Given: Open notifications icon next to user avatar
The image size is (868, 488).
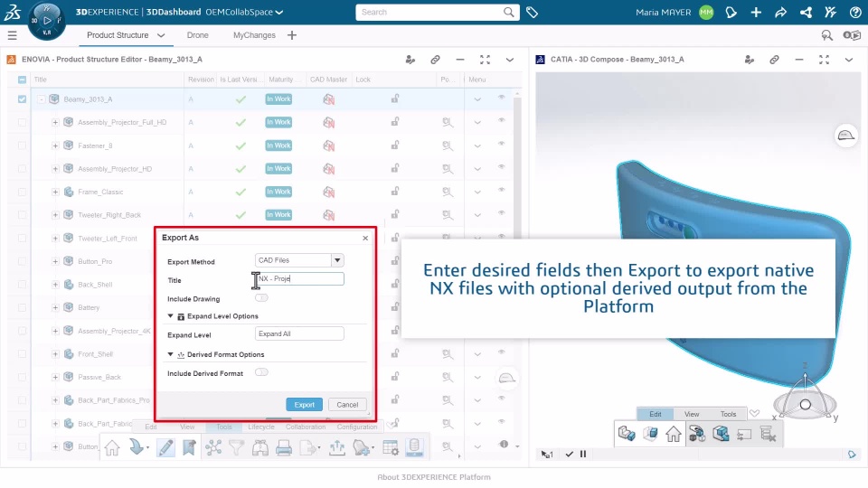Looking at the screenshot, I should pos(731,12).
